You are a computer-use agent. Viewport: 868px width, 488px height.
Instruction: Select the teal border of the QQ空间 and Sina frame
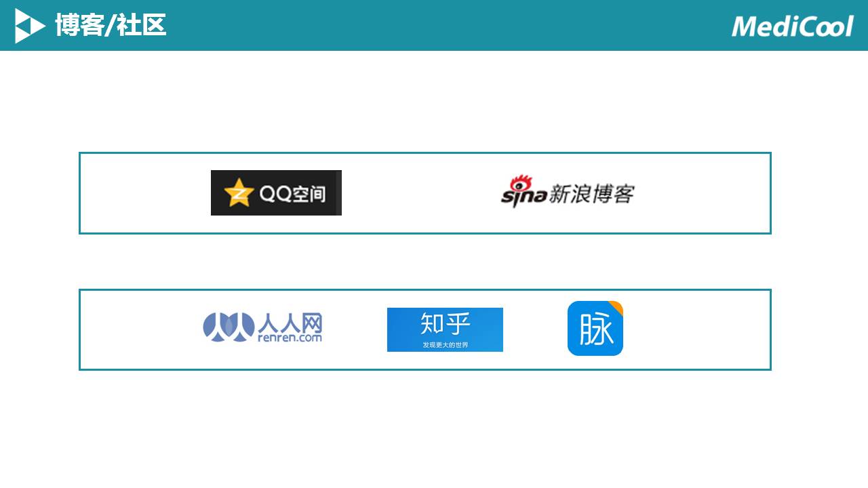425,153
